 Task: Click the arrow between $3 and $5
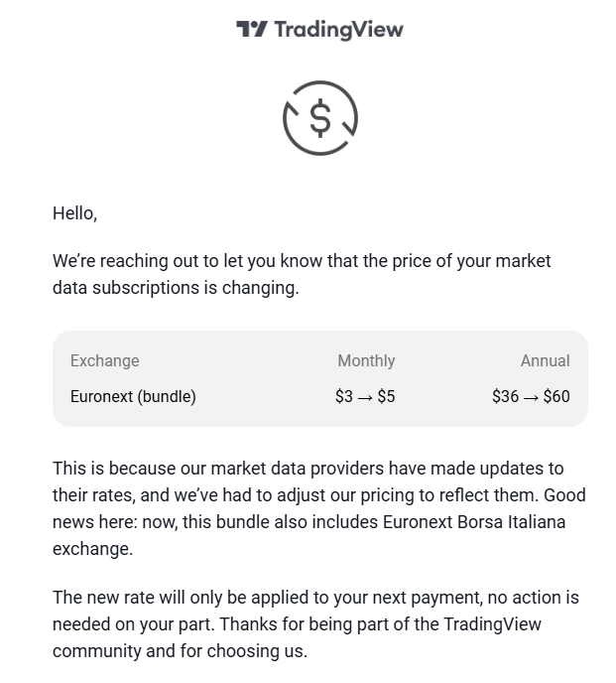pos(365,398)
